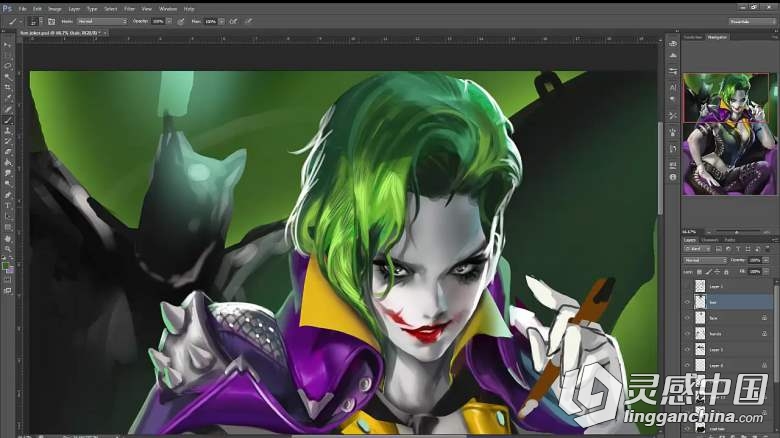The width and height of the screenshot is (780, 438).
Task: Open the layer blend mode dropdown
Action: (x=705, y=260)
